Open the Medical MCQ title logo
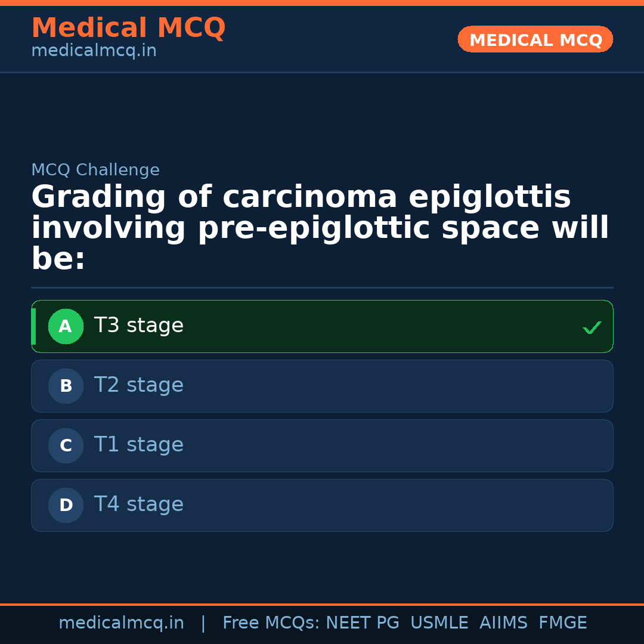Viewport: 644px width, 644px height. pos(128,28)
